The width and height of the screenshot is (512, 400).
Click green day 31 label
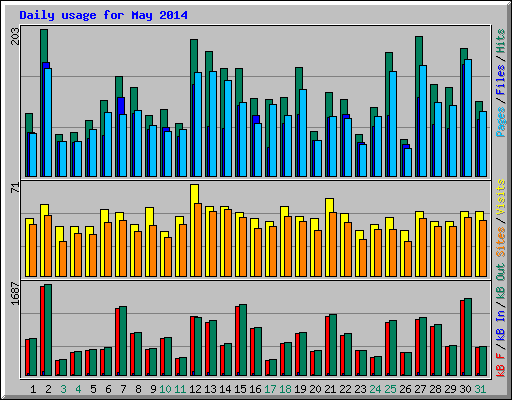[480, 389]
